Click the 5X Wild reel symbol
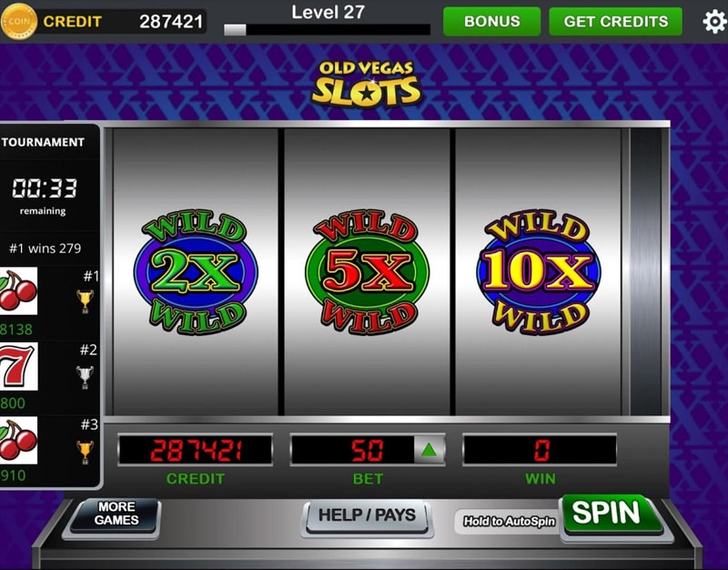This screenshot has height=570, width=728. [x=368, y=271]
